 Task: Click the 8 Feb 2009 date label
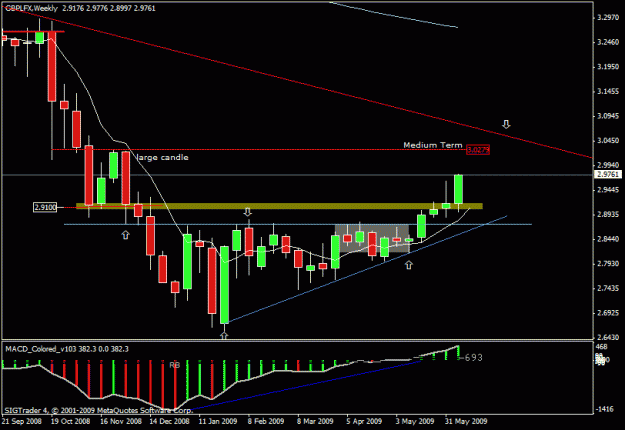tap(266, 421)
